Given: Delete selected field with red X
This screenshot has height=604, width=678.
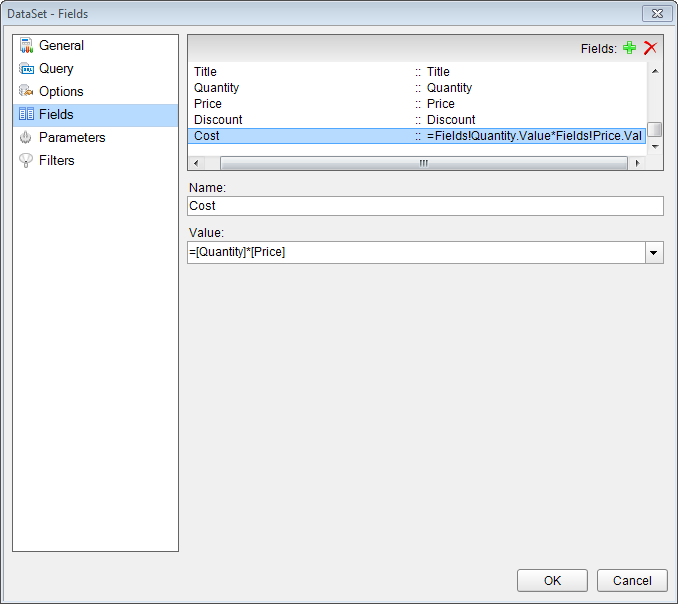Looking at the screenshot, I should coord(650,48).
